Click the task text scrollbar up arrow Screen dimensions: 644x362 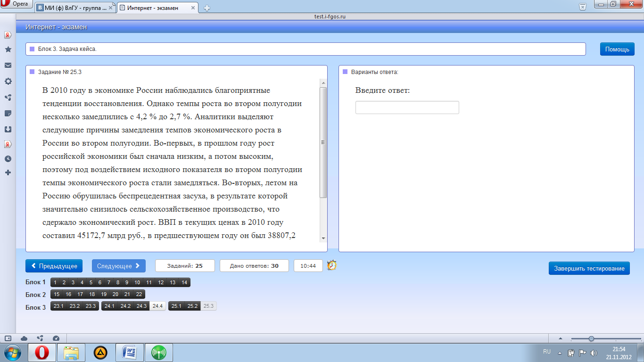click(323, 82)
